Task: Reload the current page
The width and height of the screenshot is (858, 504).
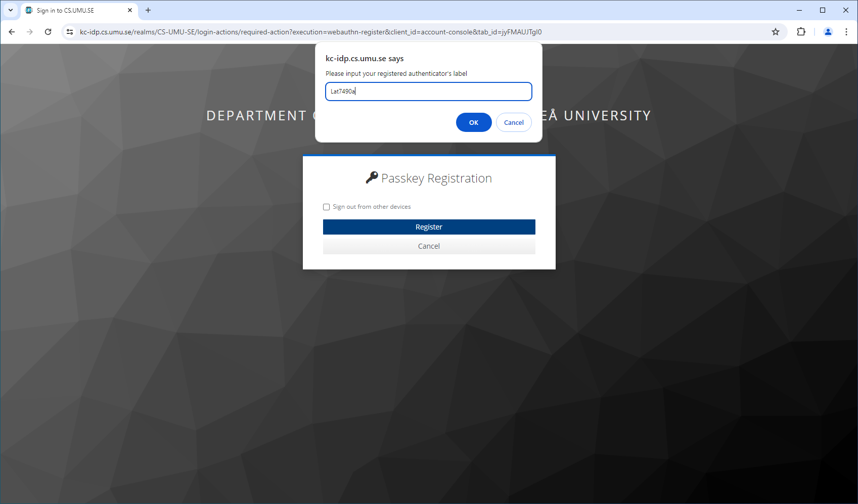Action: (x=48, y=32)
